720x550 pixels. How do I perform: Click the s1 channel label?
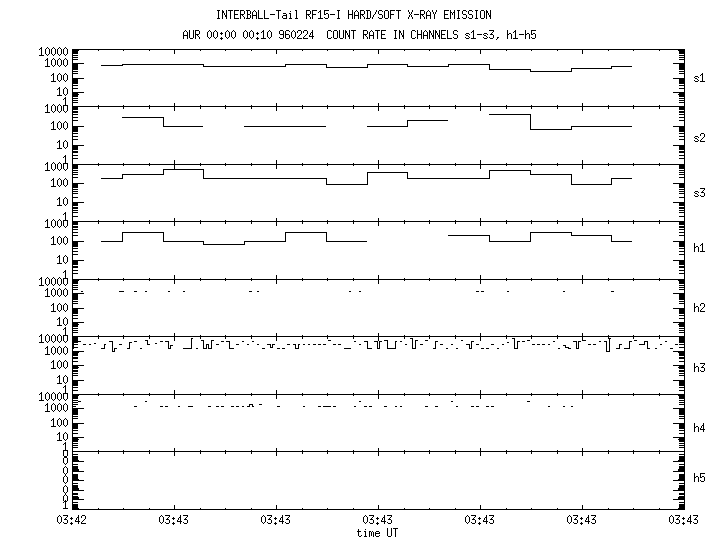click(699, 78)
